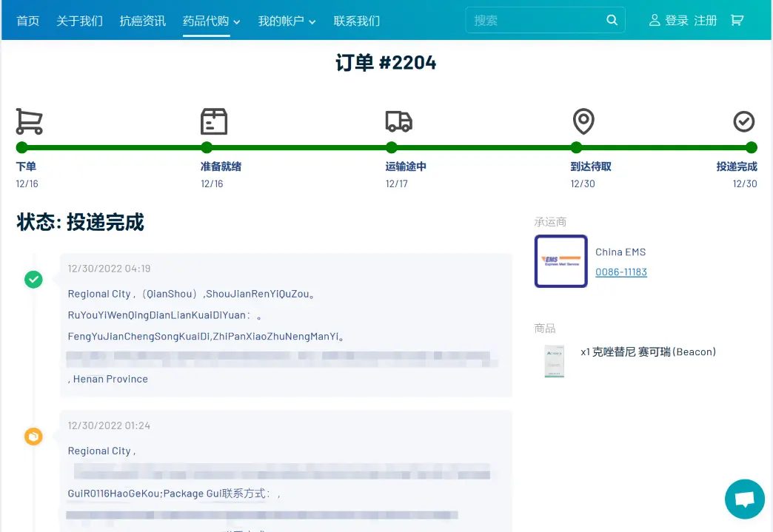This screenshot has height=532, width=773.
Task: Click the arrived location pin icon
Action: [x=583, y=121]
